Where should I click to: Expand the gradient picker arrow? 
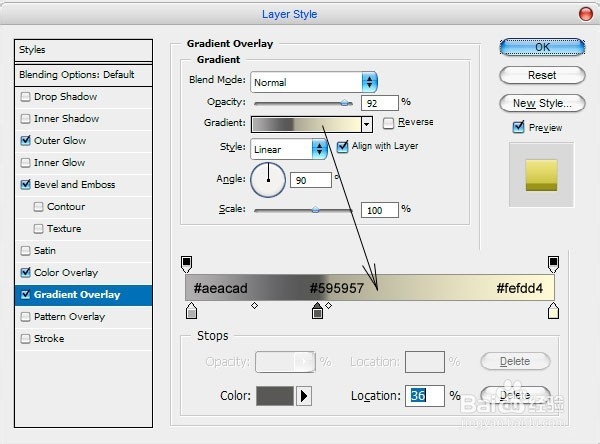(x=367, y=124)
